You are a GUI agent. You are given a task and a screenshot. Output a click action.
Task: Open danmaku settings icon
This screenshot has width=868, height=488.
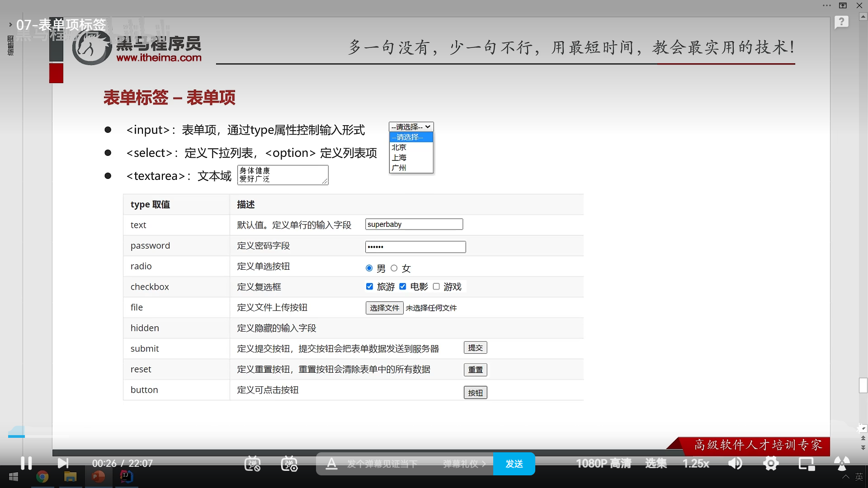(x=289, y=464)
